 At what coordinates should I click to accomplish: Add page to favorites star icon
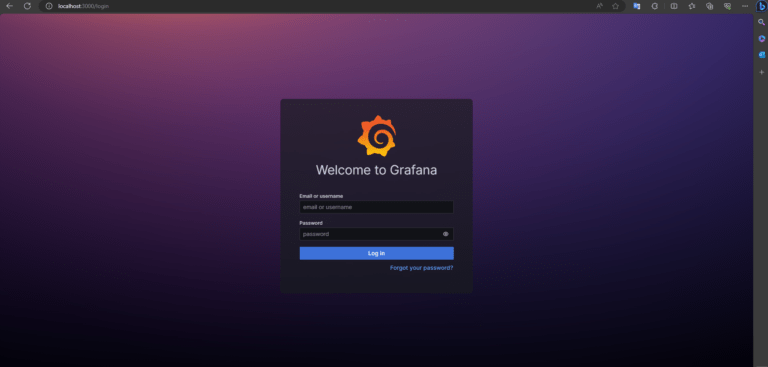pyautogui.click(x=616, y=6)
